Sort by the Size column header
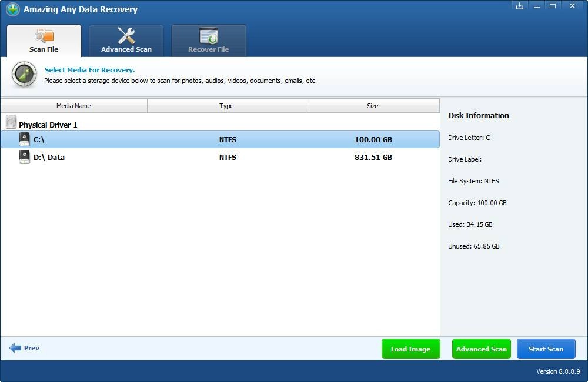The height and width of the screenshot is (382, 588). pyautogui.click(x=373, y=106)
